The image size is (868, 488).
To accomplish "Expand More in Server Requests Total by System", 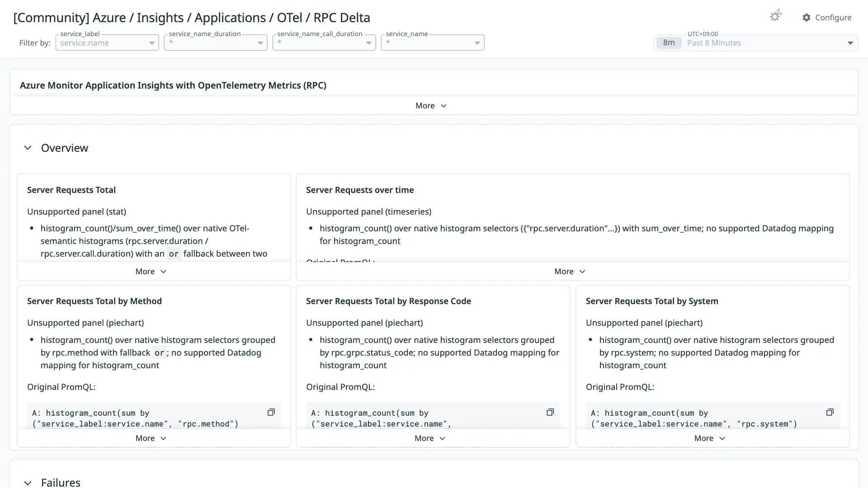I will coord(710,438).
